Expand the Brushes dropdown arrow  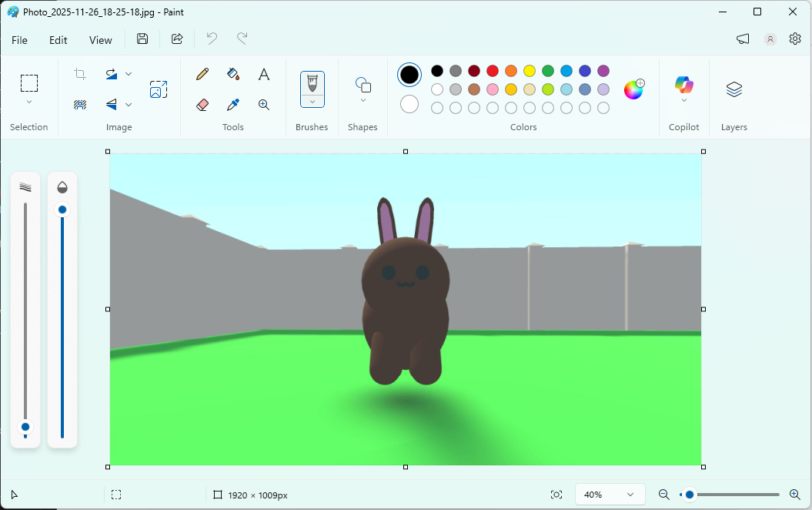tap(312, 101)
